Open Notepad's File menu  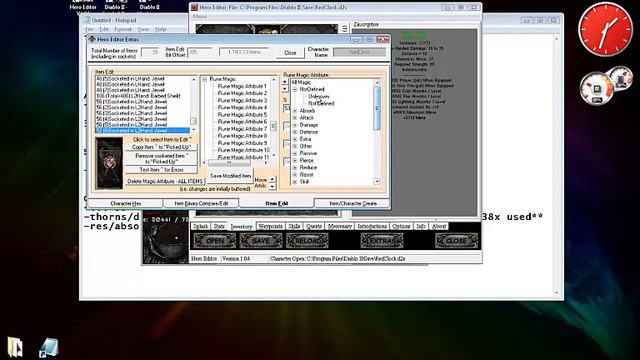click(x=89, y=29)
